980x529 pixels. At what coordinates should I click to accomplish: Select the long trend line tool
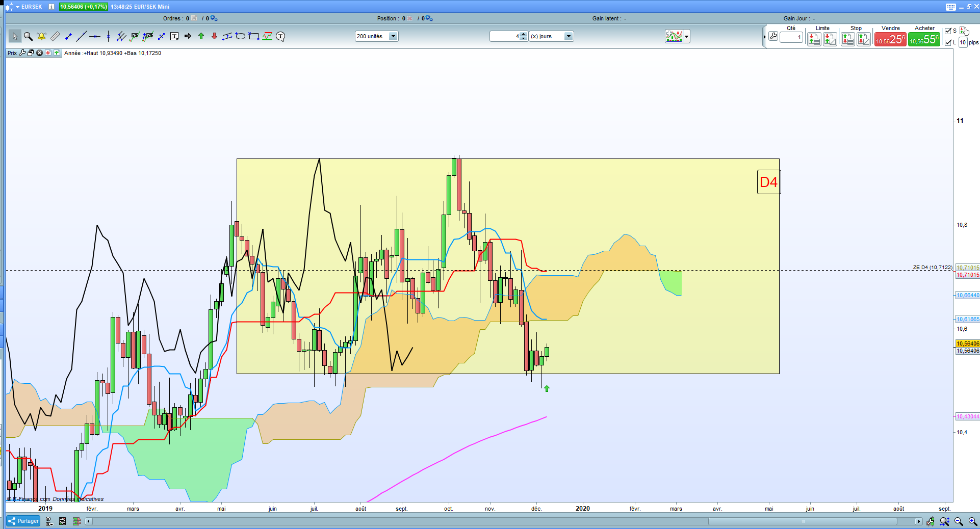(82, 36)
